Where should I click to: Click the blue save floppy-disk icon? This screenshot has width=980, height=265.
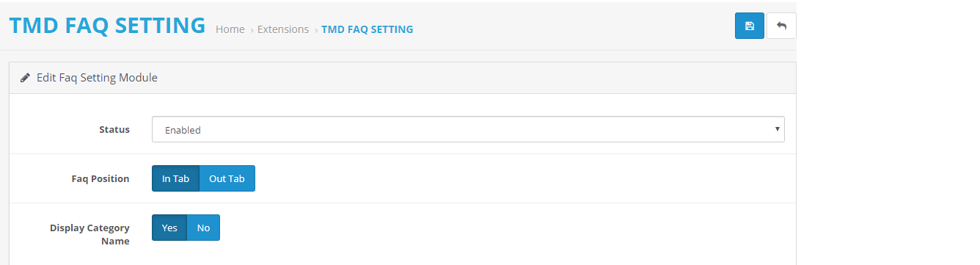tap(749, 26)
